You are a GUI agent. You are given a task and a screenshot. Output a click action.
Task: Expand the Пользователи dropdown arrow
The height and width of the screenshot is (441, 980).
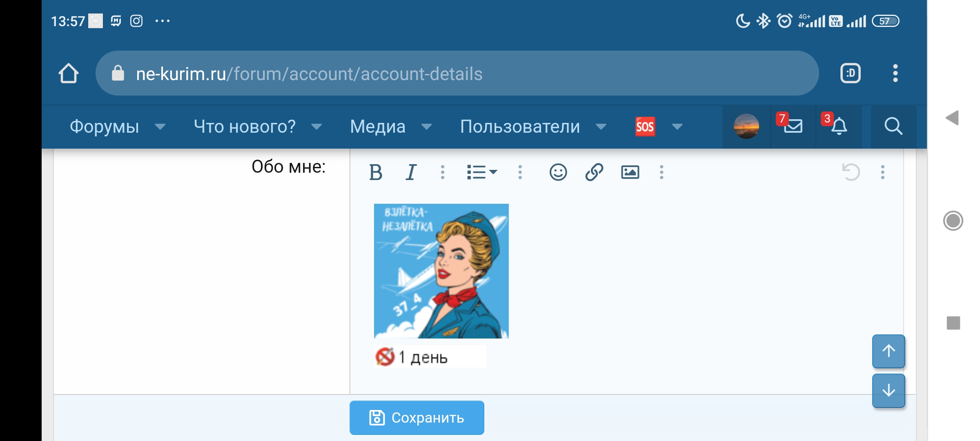(601, 127)
